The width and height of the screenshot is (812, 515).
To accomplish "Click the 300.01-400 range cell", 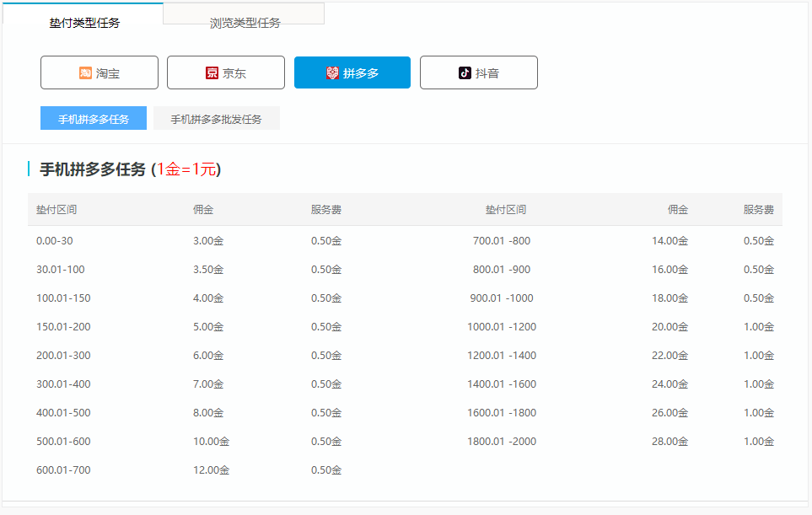I will 63,384.
